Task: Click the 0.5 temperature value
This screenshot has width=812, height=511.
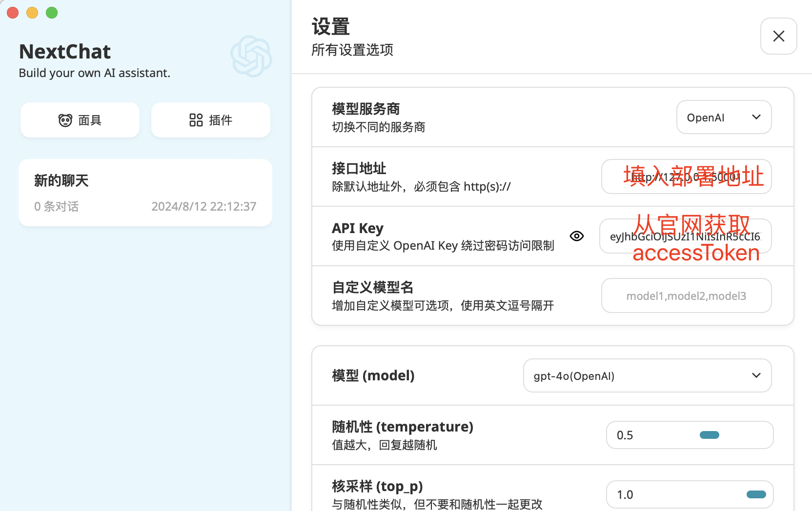Action: click(625, 435)
